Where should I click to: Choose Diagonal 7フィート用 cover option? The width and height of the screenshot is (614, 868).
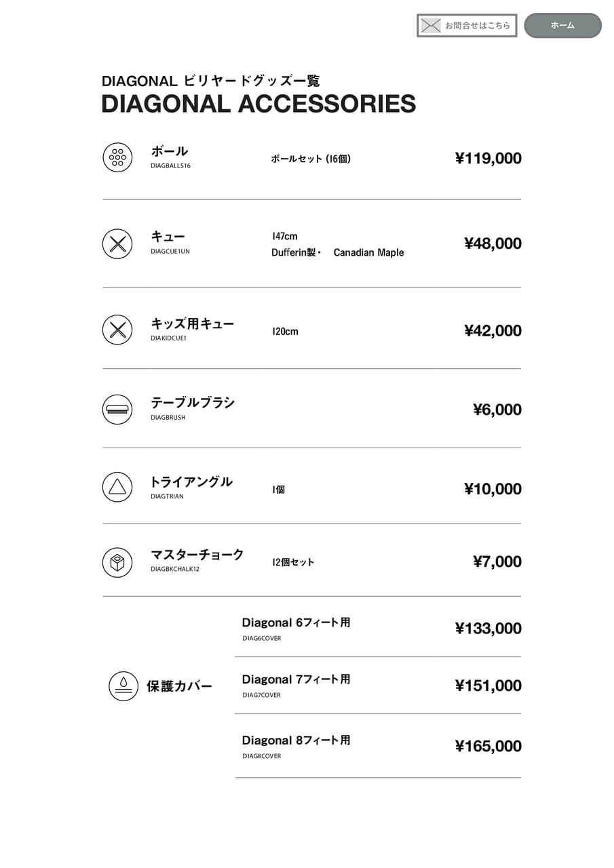point(296,679)
